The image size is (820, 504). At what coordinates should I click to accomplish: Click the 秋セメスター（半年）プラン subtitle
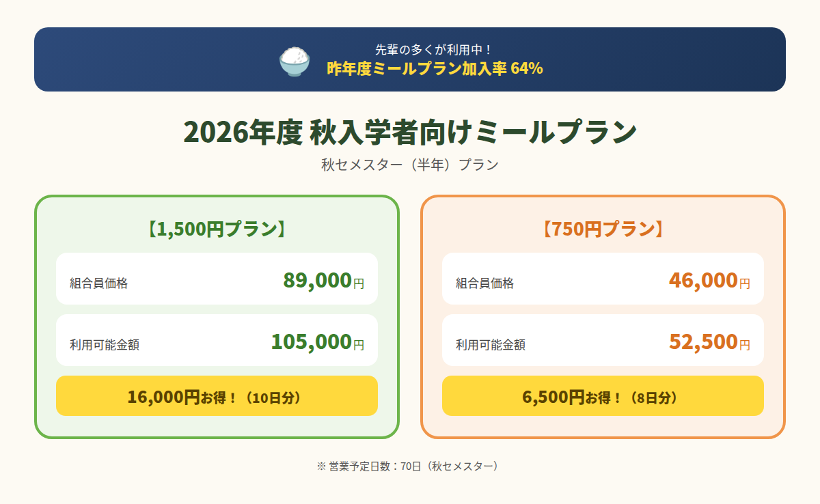point(410,165)
